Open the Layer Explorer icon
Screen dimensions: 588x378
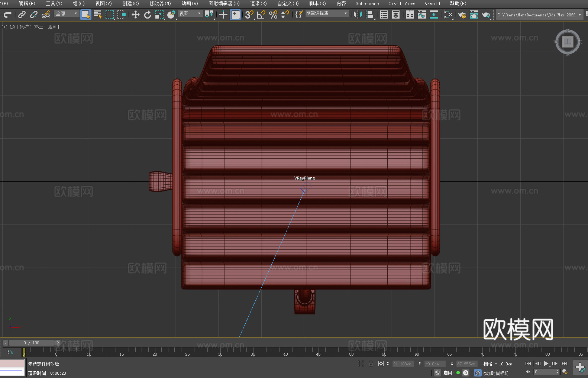coord(396,14)
